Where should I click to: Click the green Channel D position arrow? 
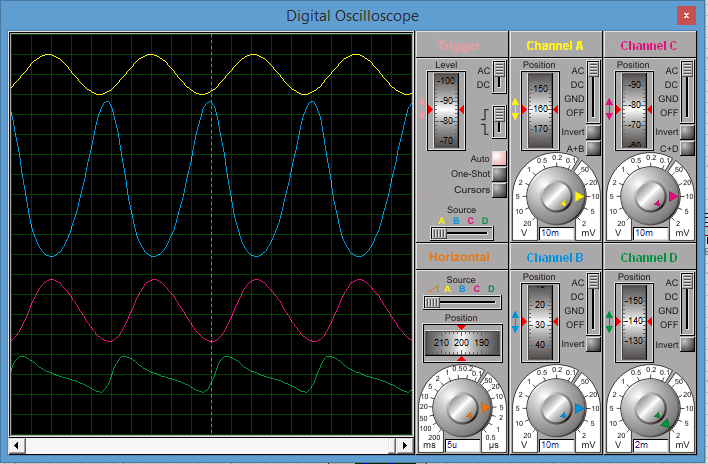click(x=609, y=322)
